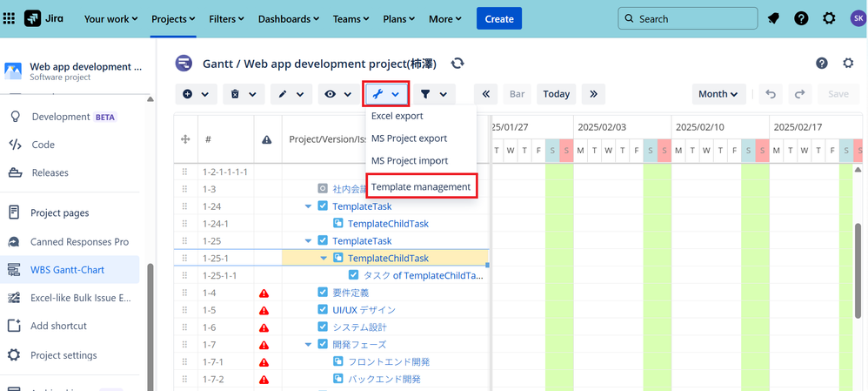Open Jira settings gear in top bar
The width and height of the screenshot is (868, 391).
tap(829, 18)
